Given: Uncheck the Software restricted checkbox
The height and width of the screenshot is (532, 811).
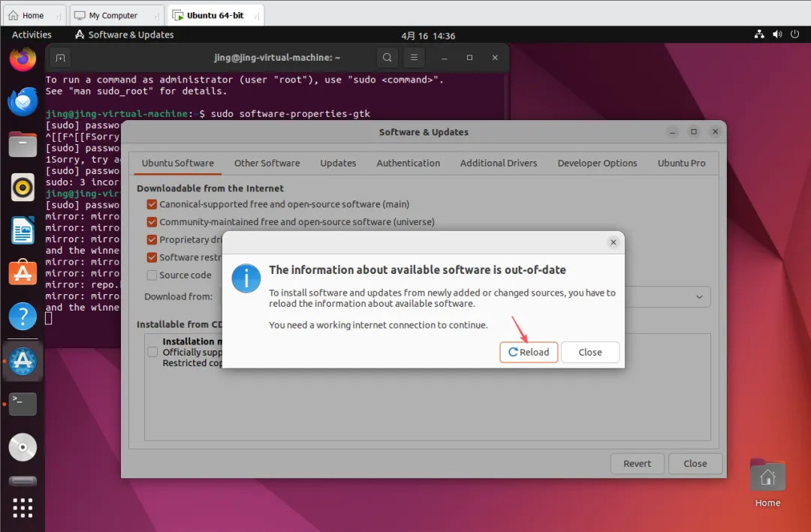Looking at the screenshot, I should coord(152,257).
